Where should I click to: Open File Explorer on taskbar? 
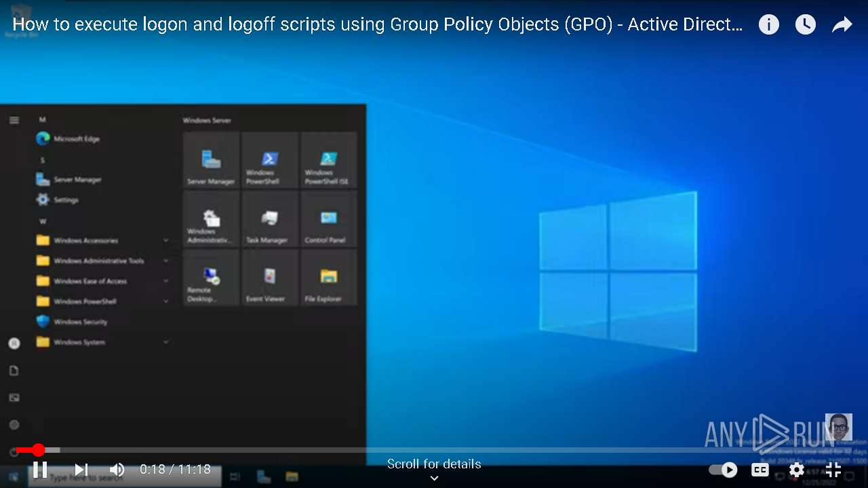(292, 477)
